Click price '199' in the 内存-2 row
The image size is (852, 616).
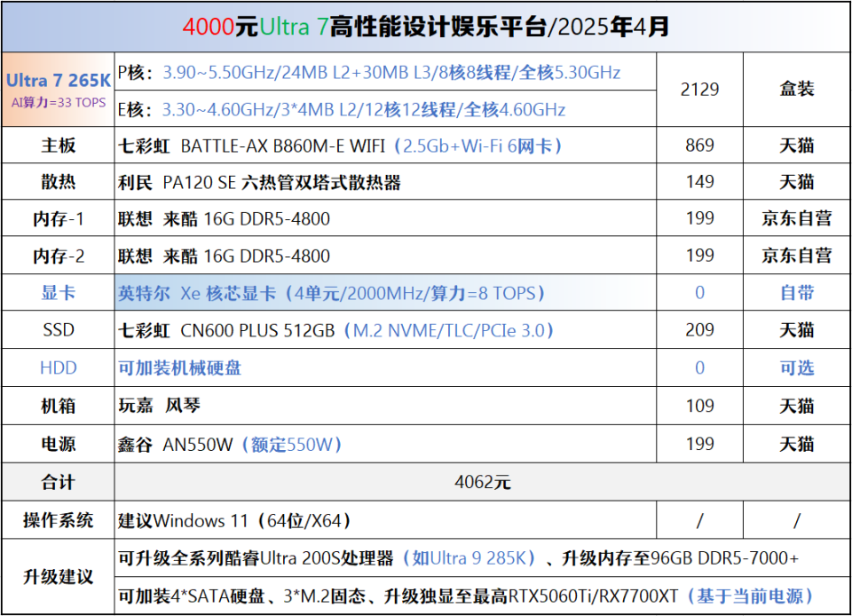[x=699, y=256]
